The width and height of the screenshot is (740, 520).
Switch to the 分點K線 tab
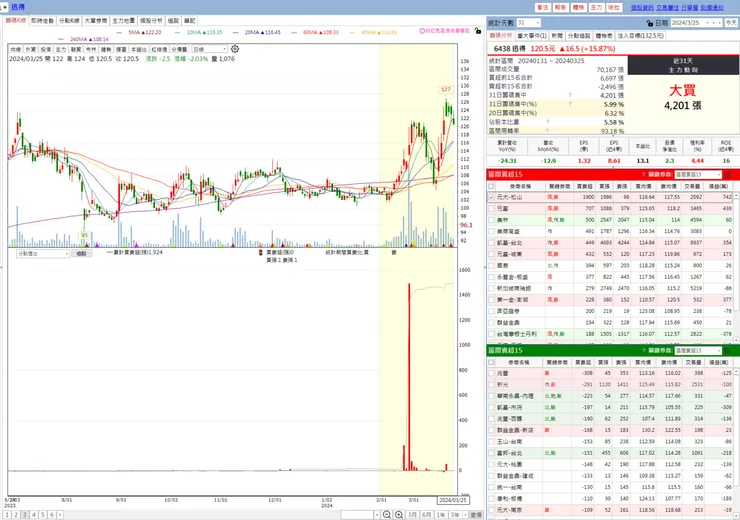click(69, 21)
